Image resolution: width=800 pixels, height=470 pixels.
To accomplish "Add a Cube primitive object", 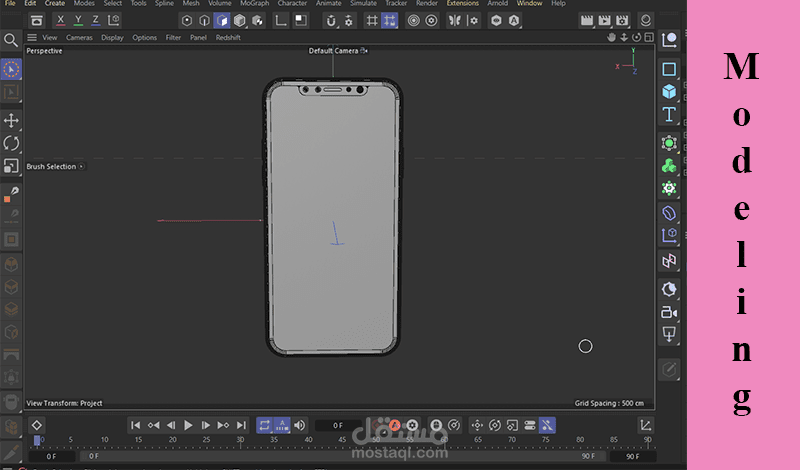I will click(669, 92).
